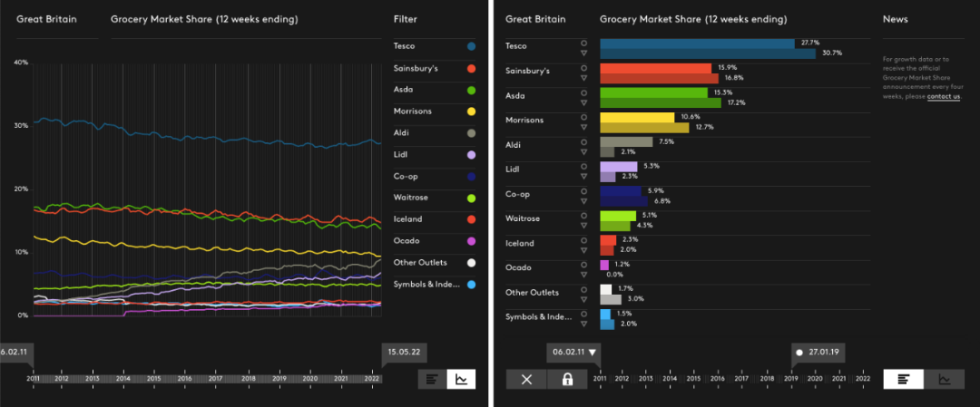Click 2016 on the right panel timeline
The width and height of the screenshot is (980, 407).
(x=718, y=379)
